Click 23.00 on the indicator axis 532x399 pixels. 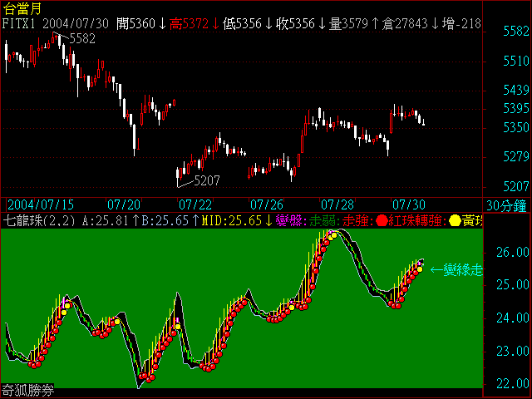pyautogui.click(x=513, y=351)
